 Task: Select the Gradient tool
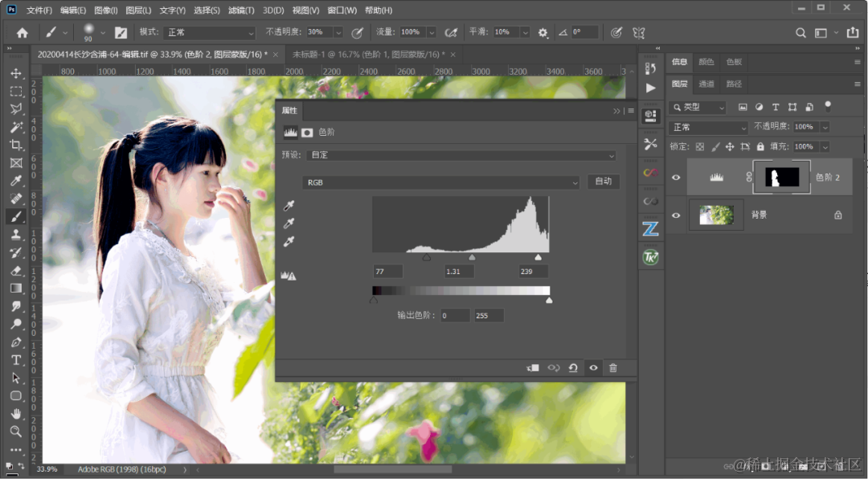click(x=16, y=288)
